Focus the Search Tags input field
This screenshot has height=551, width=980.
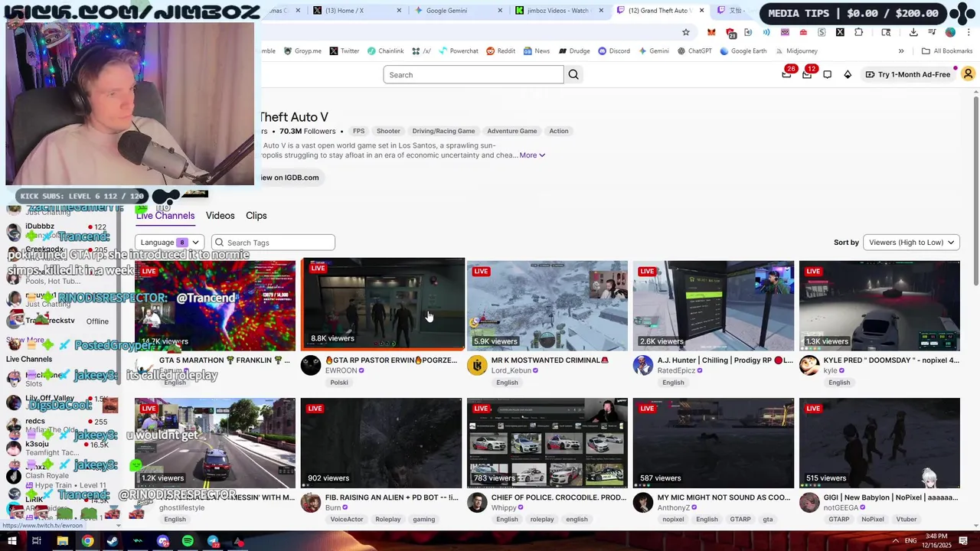(x=273, y=243)
